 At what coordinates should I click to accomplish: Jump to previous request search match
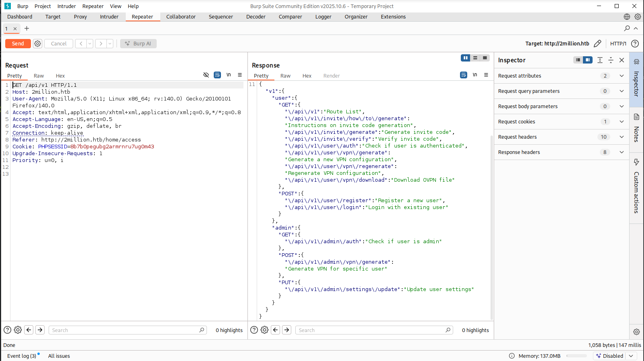click(x=29, y=330)
